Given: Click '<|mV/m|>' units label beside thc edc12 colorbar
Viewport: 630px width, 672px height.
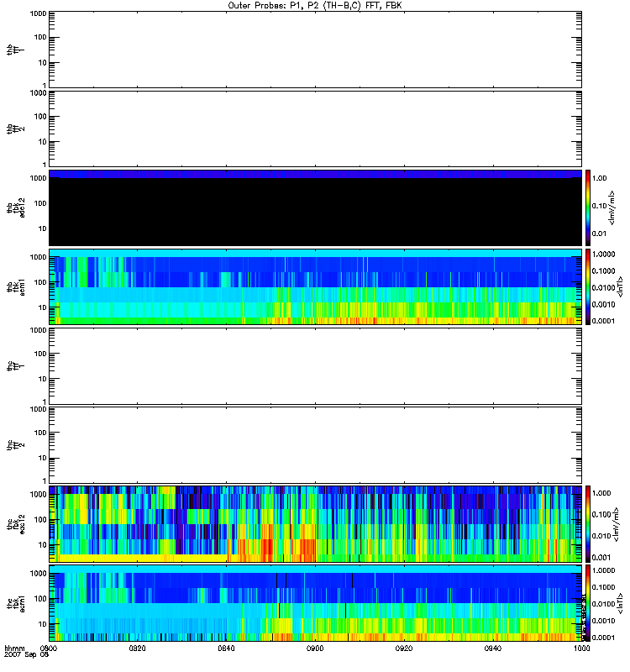Looking at the screenshot, I should (616, 524).
